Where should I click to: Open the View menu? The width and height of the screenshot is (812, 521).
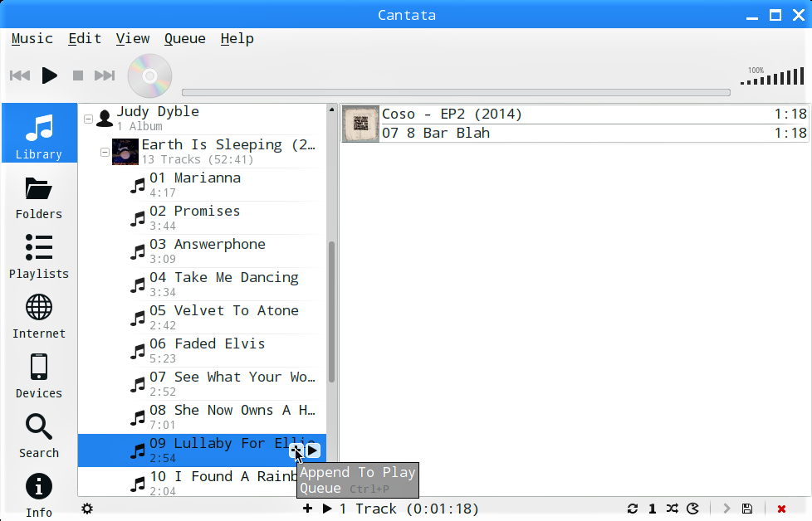click(x=133, y=39)
